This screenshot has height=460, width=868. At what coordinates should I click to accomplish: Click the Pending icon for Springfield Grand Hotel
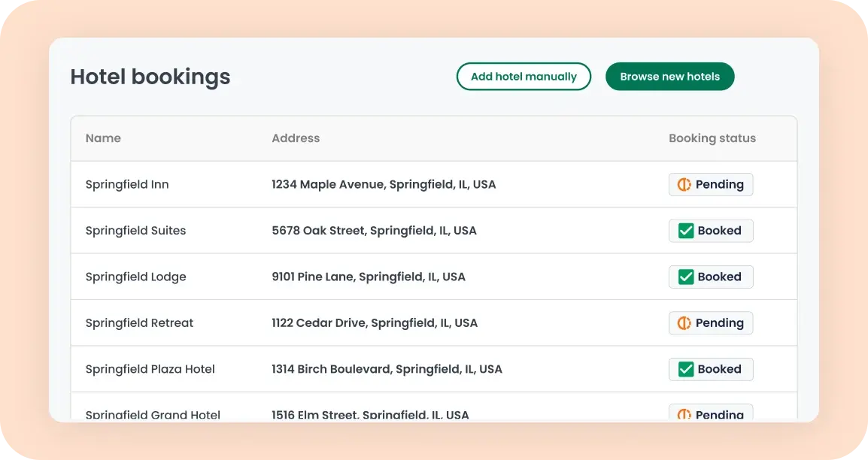(685, 414)
